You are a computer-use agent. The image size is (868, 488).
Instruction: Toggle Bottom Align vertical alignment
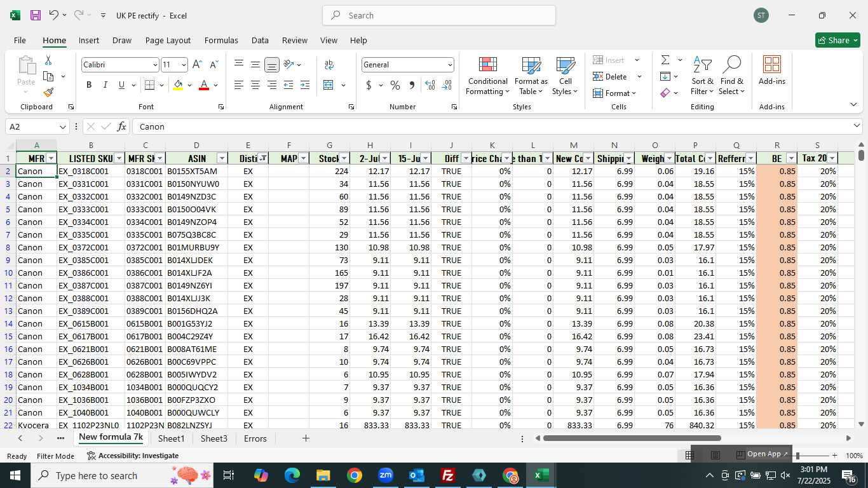(272, 64)
